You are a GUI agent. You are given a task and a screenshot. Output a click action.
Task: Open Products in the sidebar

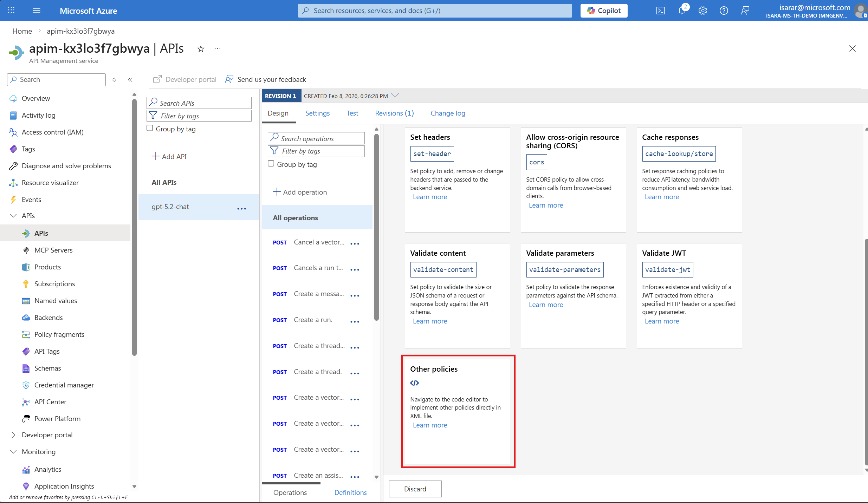(x=47, y=267)
